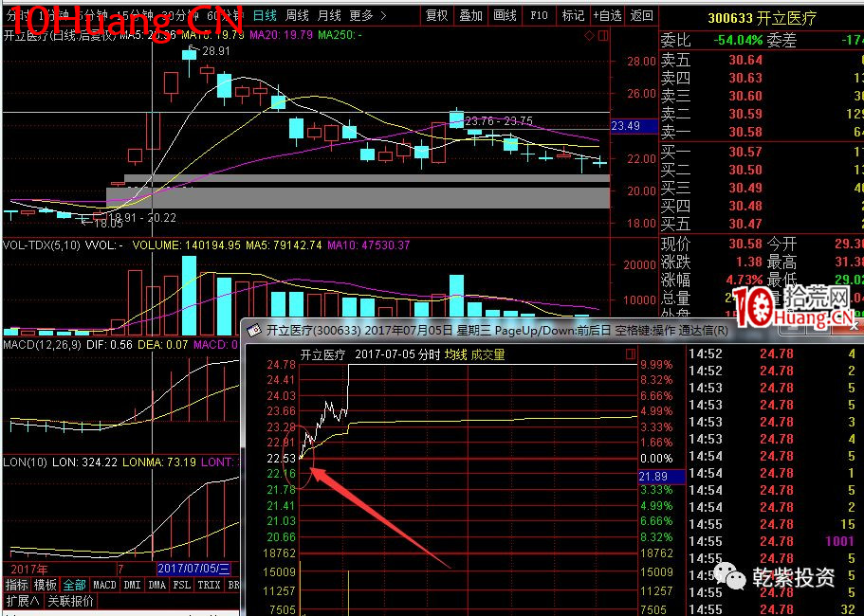This screenshot has width=864, height=616.
Task: Click the 委比 -54.04% value
Action: (x=738, y=40)
